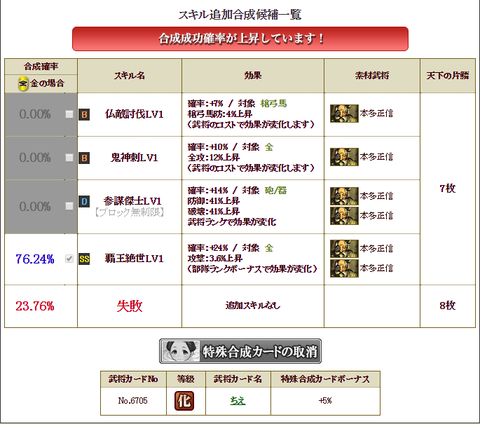Open first 本多正信 portrait in 覇王絶世LV1 row

point(344,249)
